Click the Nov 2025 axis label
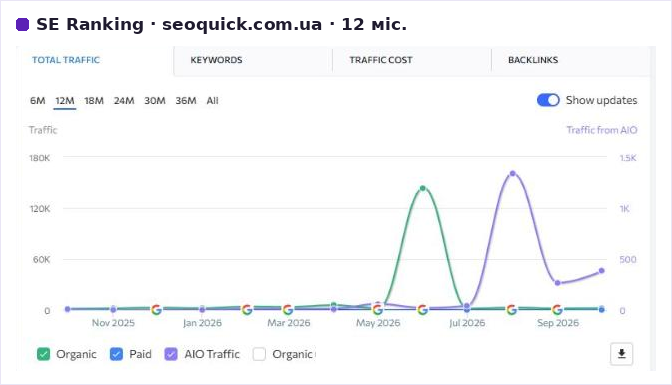 pyautogui.click(x=113, y=323)
